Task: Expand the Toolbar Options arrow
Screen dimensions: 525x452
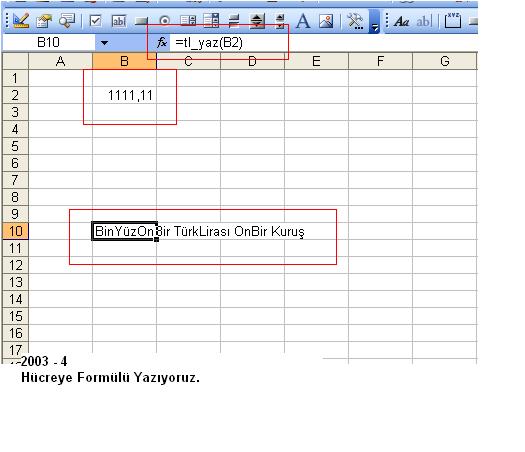Action: point(374,22)
